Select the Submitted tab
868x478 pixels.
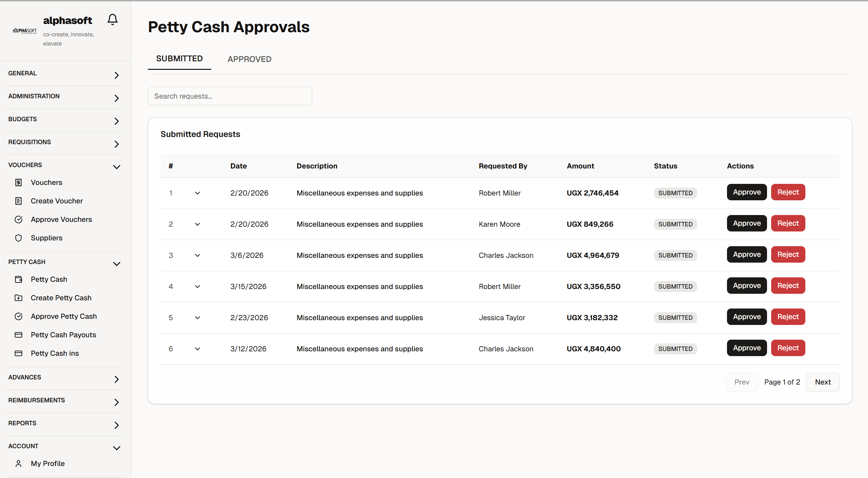(179, 58)
